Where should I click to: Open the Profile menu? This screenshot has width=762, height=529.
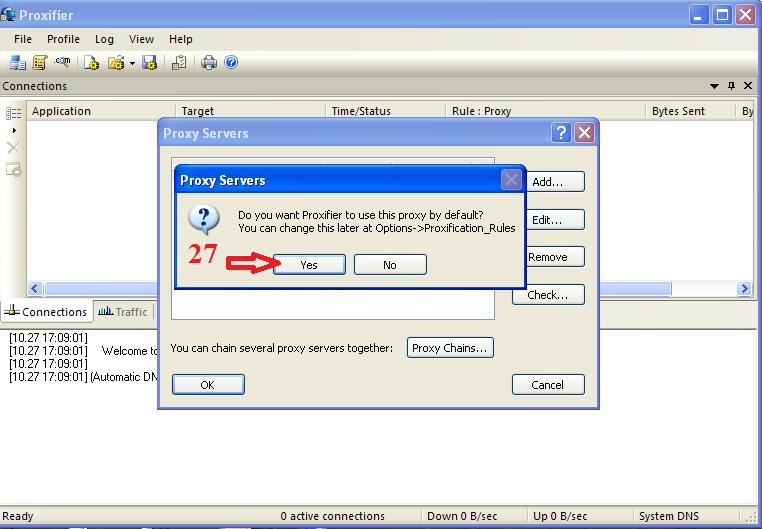(x=63, y=39)
